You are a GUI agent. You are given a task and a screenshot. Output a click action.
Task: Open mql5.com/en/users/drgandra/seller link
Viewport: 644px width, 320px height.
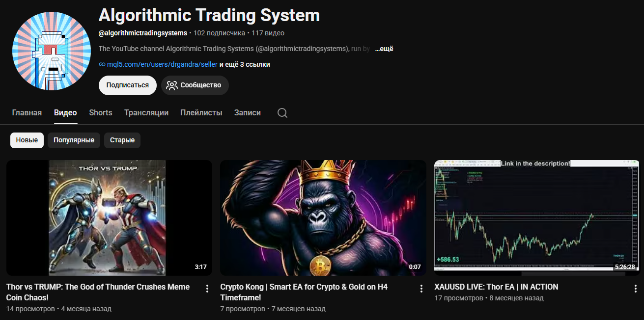click(162, 64)
